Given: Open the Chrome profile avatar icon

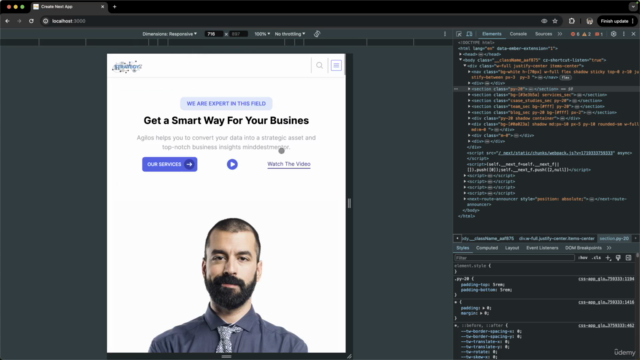Looking at the screenshot, I should pyautogui.click(x=589, y=21).
